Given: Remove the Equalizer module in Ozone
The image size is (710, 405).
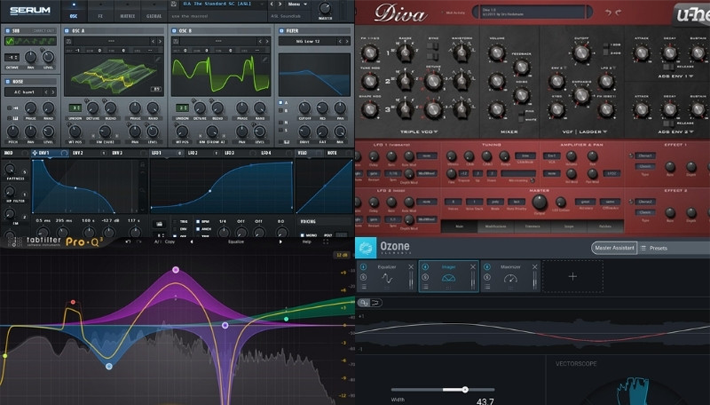Looking at the screenshot, I should click(x=411, y=267).
